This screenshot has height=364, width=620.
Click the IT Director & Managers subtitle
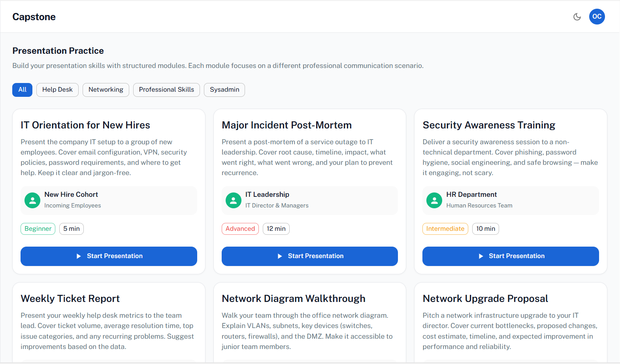click(277, 206)
